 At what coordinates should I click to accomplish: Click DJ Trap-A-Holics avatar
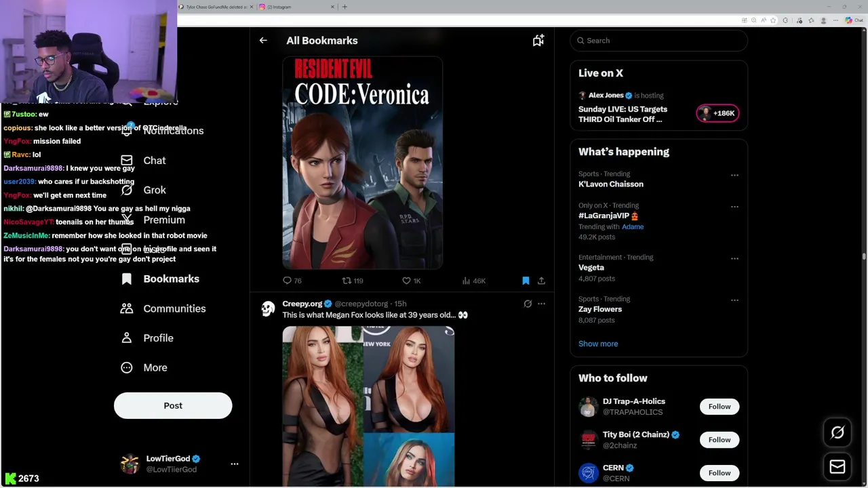pyautogui.click(x=588, y=407)
